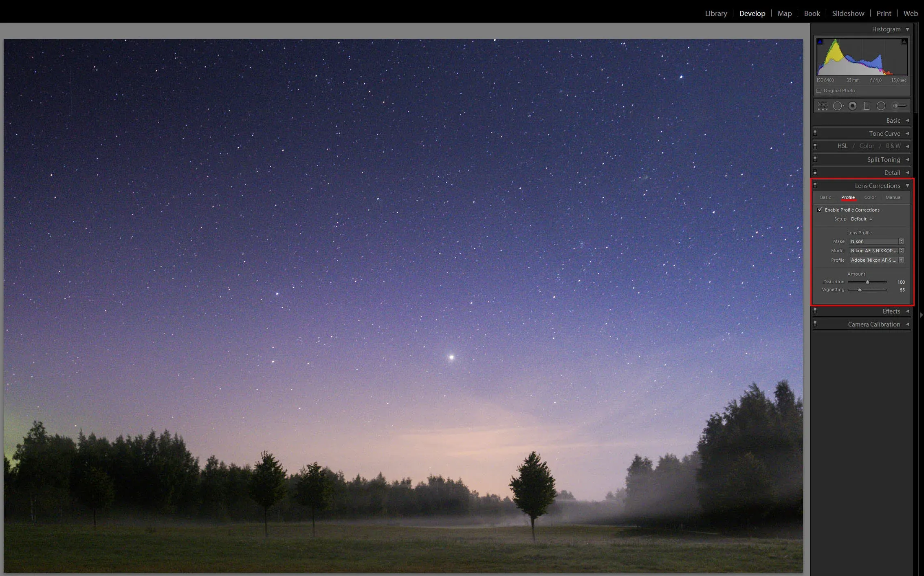Select the Crop Overlay tool
The height and width of the screenshot is (576, 924).
click(x=823, y=106)
